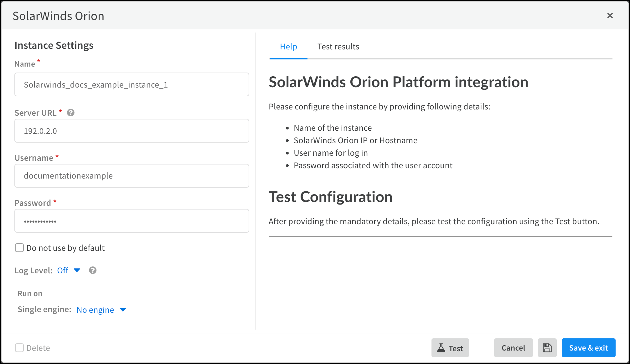630x364 pixels.
Task: Enable the Do not use by default checkbox
Action: coord(19,248)
